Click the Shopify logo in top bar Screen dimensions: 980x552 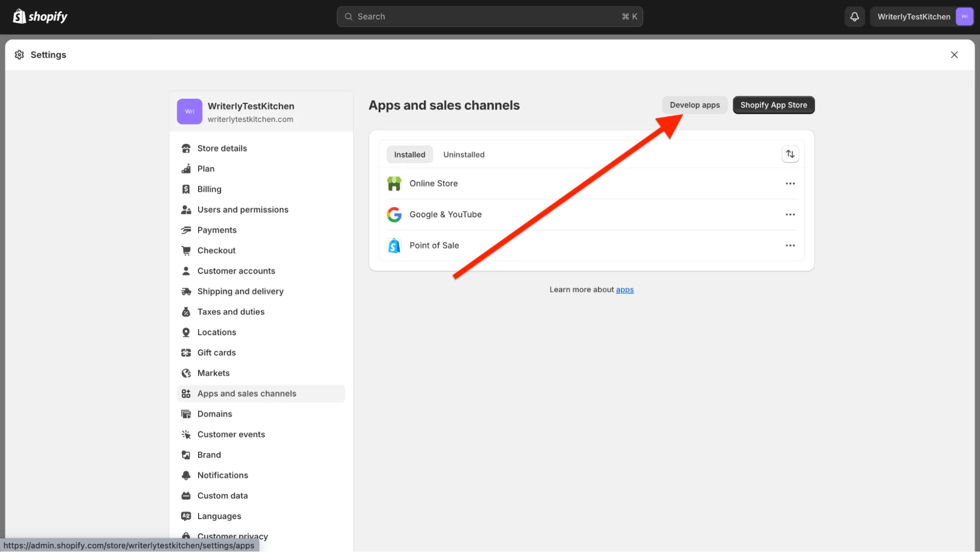40,17
